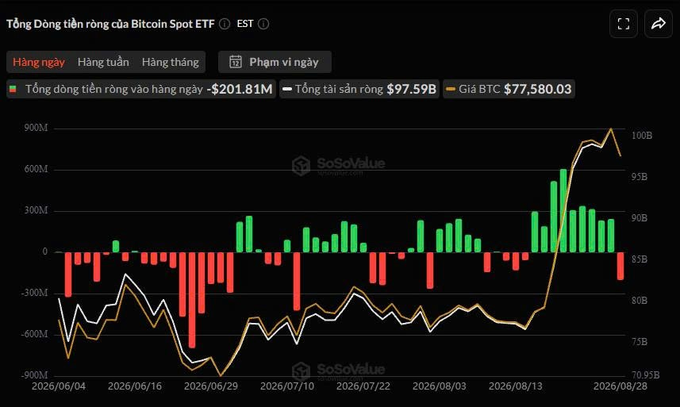The width and height of the screenshot is (680, 407).
Task: Click the 300M left axis label
Action: point(36,210)
